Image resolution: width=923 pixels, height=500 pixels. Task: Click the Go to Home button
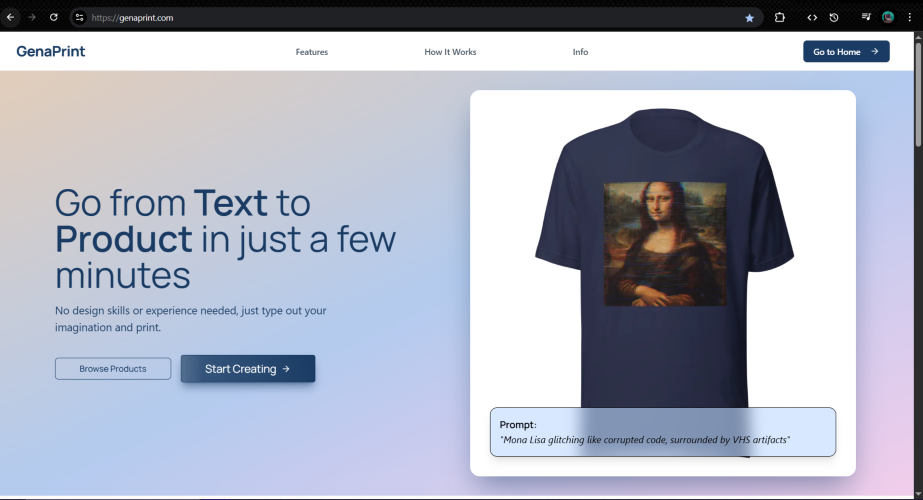tap(846, 51)
